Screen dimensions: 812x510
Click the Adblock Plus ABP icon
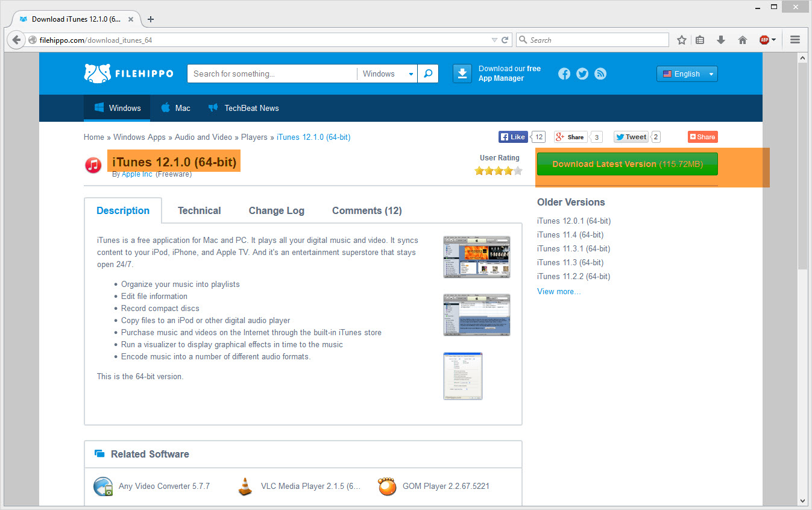point(764,40)
